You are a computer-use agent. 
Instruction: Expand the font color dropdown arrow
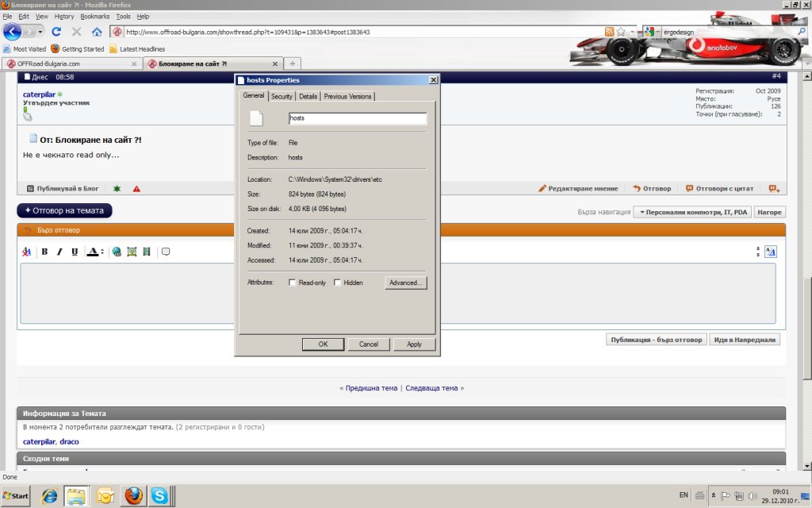(102, 252)
